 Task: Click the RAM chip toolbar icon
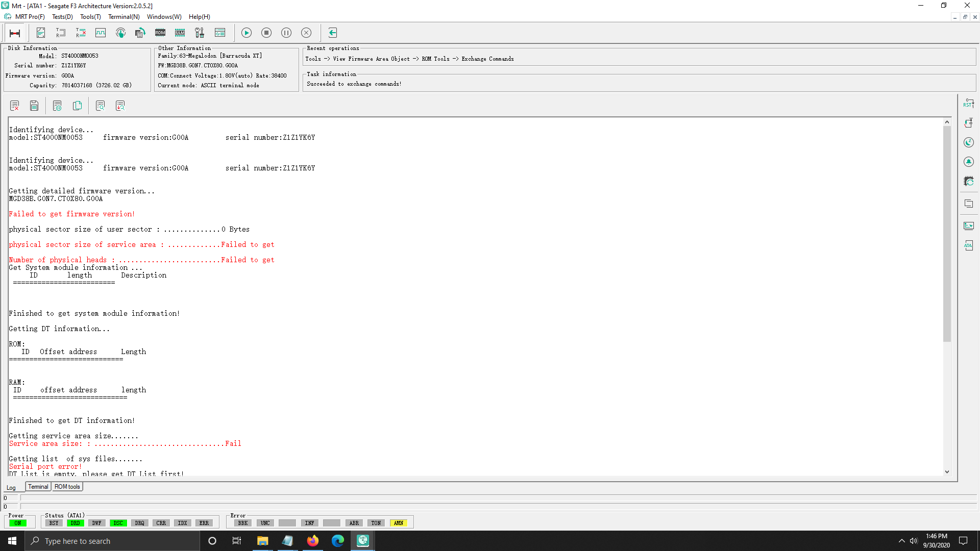pos(180,33)
